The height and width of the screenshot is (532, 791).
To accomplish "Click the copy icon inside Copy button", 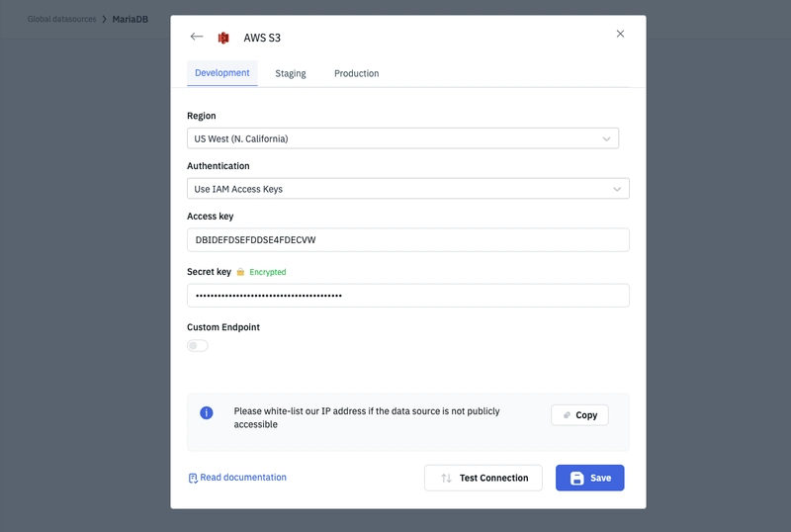I will [567, 415].
